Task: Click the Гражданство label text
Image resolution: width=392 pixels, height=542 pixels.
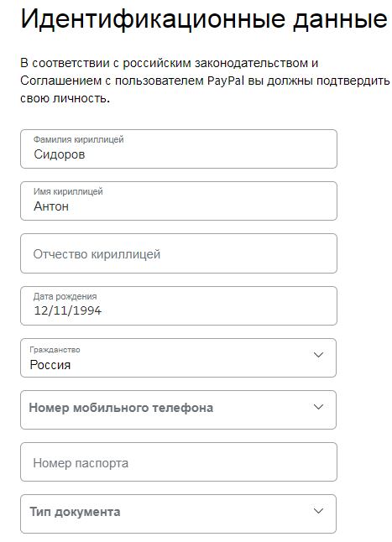Action: click(55, 350)
